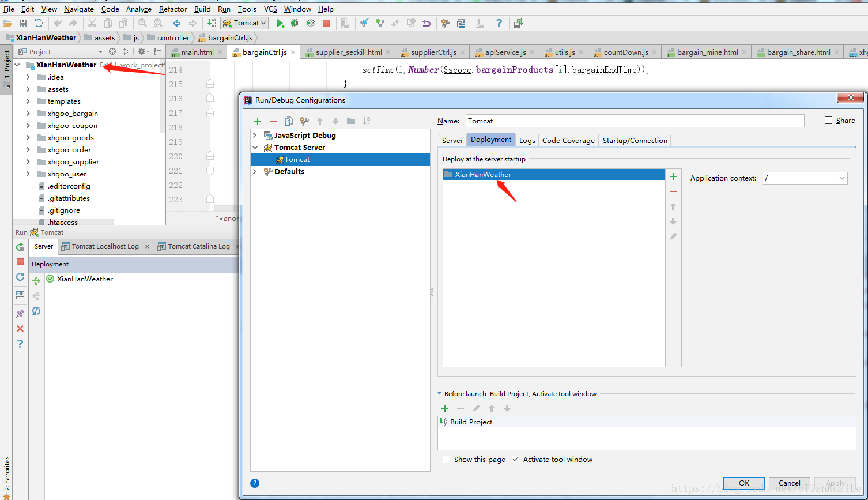Click the blue Help question mark in main toolbar
Image resolution: width=868 pixels, height=500 pixels.
[x=499, y=23]
